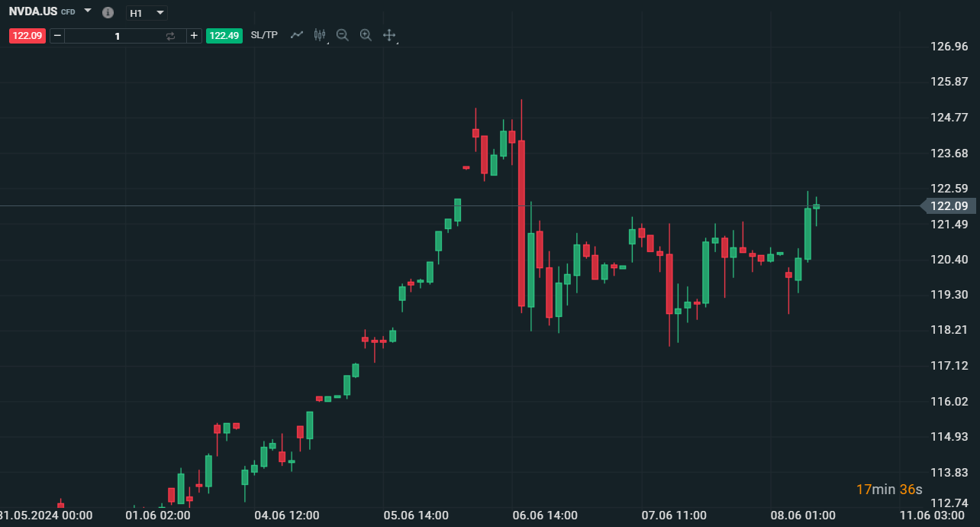Toggle the volume unit swap icon
The height and width of the screenshot is (527, 980).
(x=170, y=36)
